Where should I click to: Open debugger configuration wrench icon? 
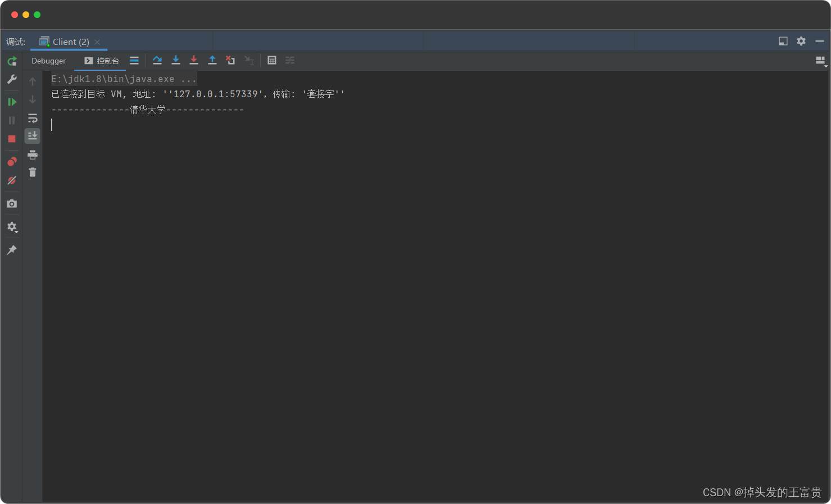[12, 79]
